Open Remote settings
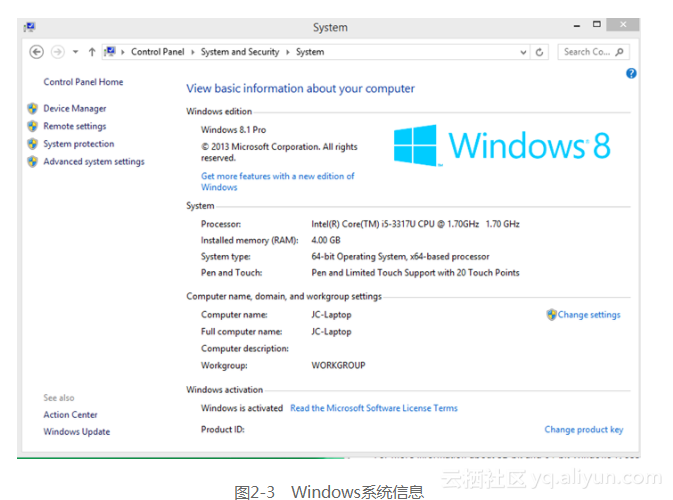The image size is (673, 500). (x=75, y=126)
